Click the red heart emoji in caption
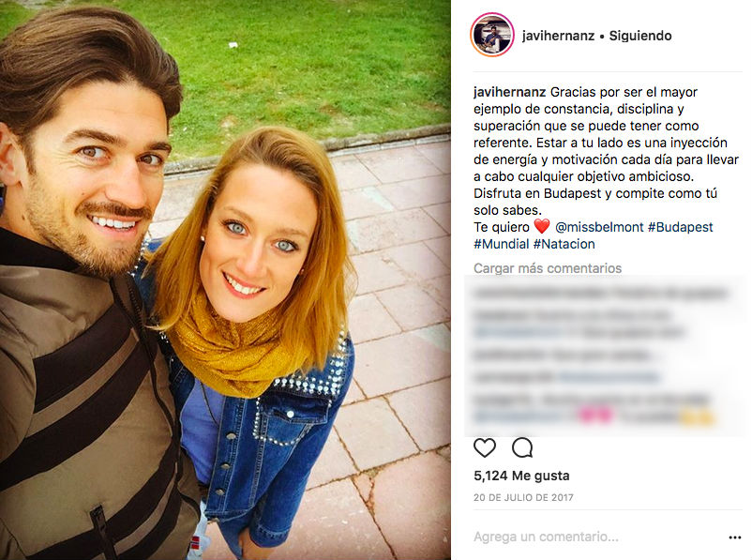Screen dimensions: 752x560 (x=542, y=226)
